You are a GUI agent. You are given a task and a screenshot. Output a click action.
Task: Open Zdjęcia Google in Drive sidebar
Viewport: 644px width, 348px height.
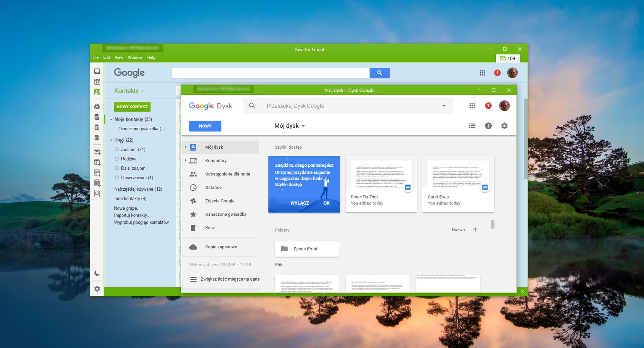pos(220,201)
